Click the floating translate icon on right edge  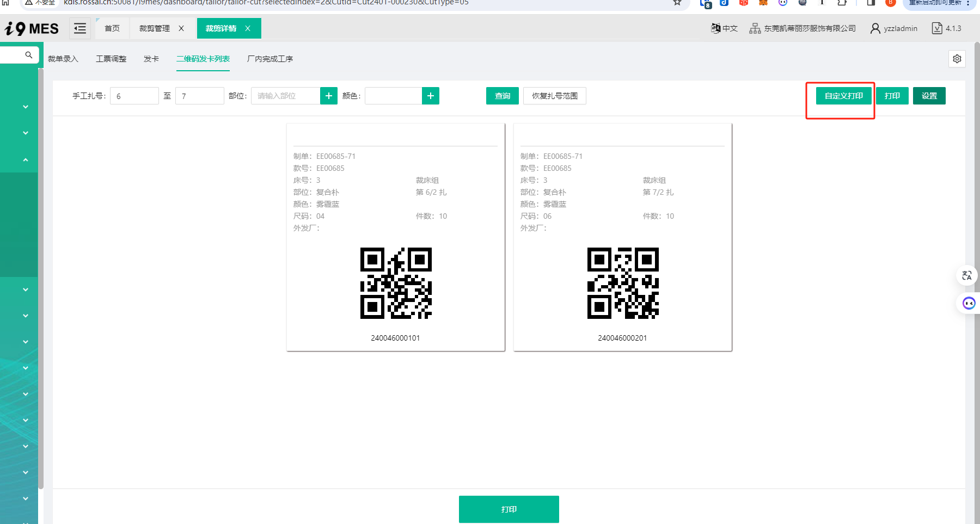[967, 275]
